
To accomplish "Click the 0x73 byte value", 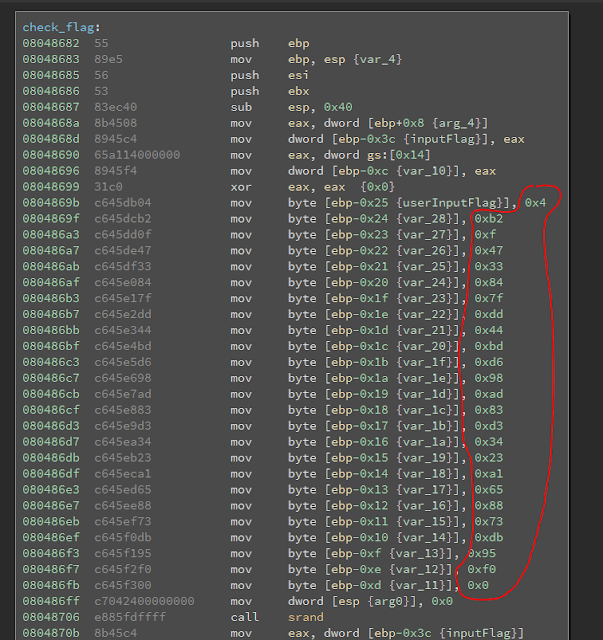I will (x=489, y=521).
